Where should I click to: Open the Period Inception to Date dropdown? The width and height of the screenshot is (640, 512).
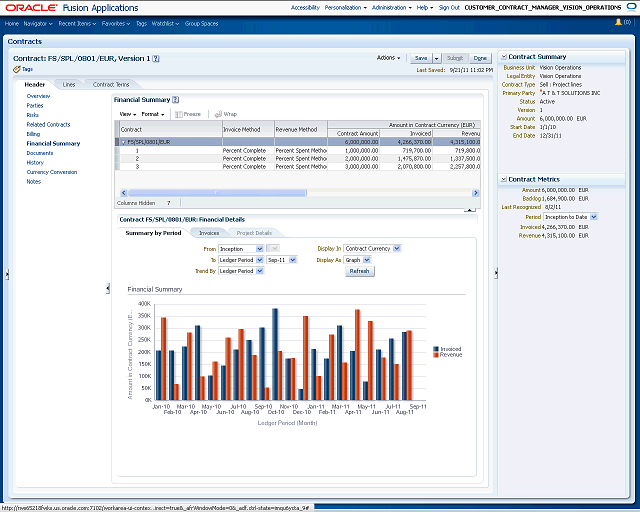pyautogui.click(x=594, y=217)
